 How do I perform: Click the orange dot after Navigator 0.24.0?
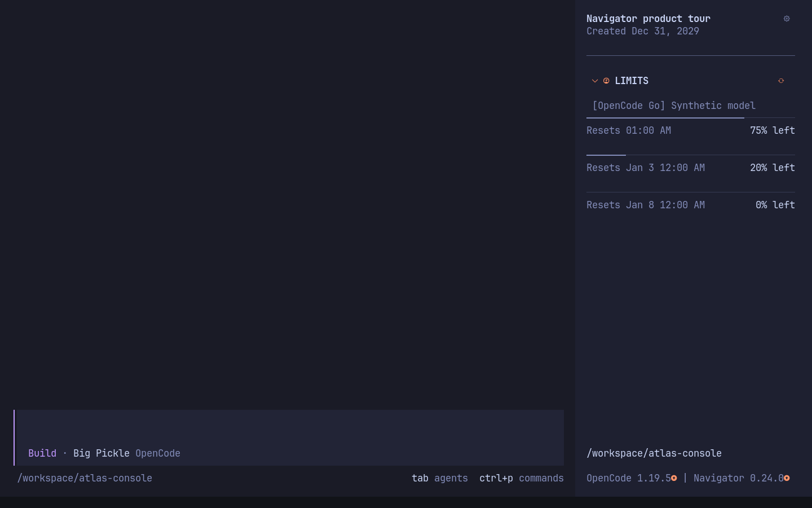pos(787,478)
